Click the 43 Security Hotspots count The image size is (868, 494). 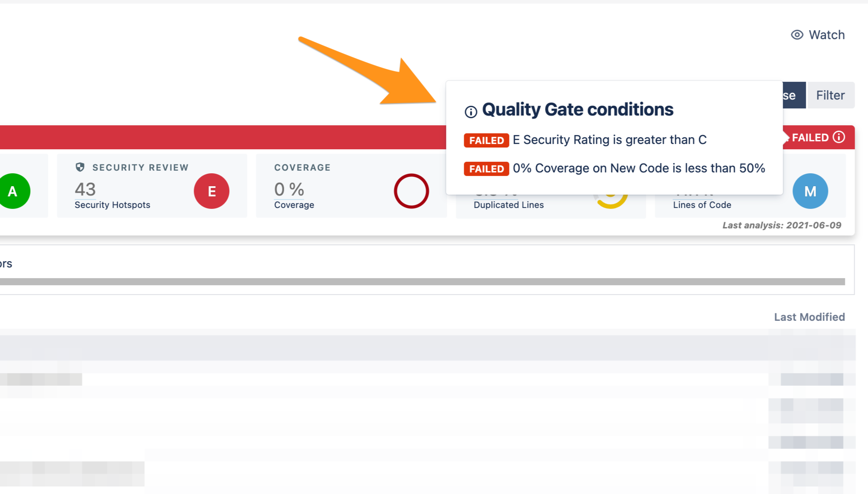pos(85,190)
